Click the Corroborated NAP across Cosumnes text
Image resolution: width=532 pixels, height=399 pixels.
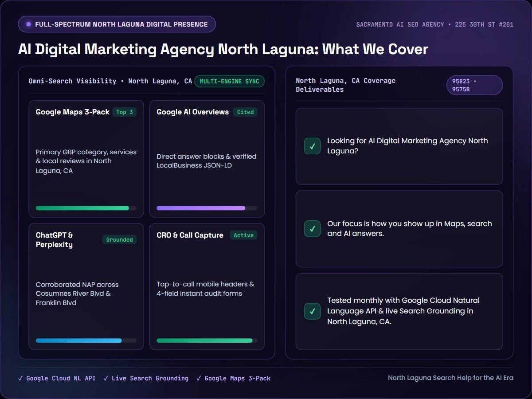(77, 293)
